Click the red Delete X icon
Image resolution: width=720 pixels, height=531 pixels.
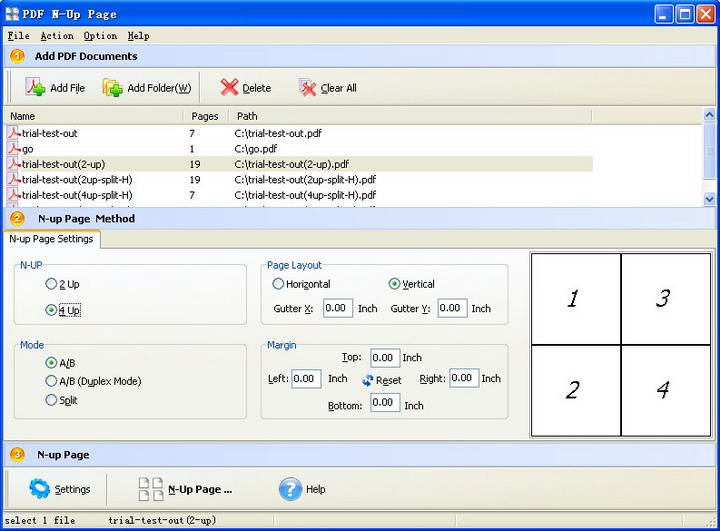click(x=229, y=87)
